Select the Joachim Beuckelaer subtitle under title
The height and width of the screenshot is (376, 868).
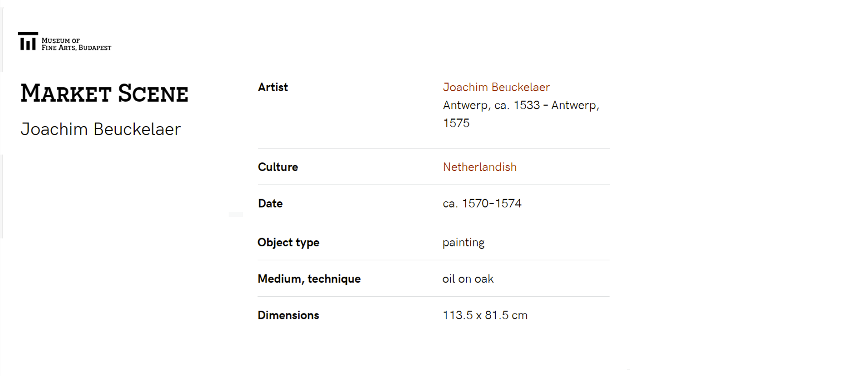[101, 129]
